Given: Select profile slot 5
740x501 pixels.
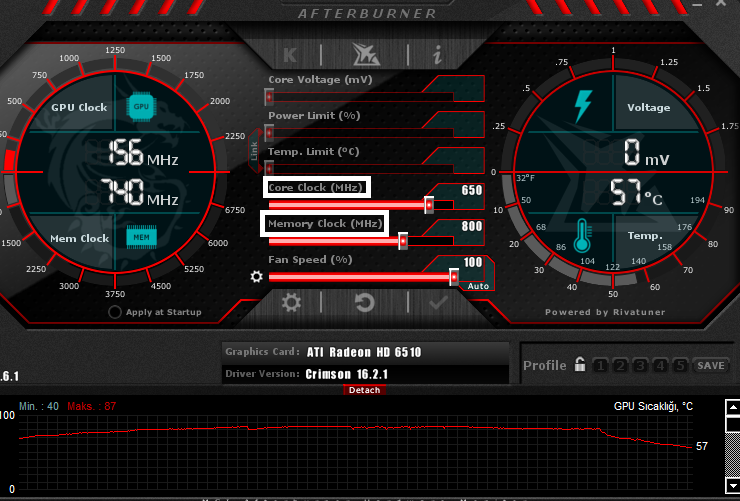Looking at the screenshot, I should (680, 366).
